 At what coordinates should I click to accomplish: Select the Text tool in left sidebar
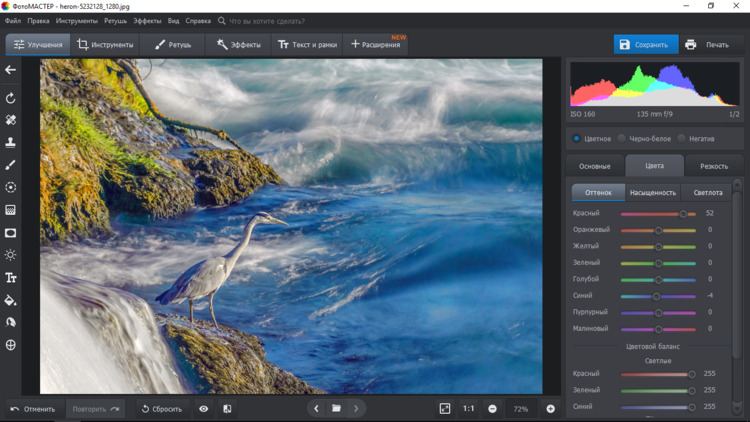click(11, 278)
